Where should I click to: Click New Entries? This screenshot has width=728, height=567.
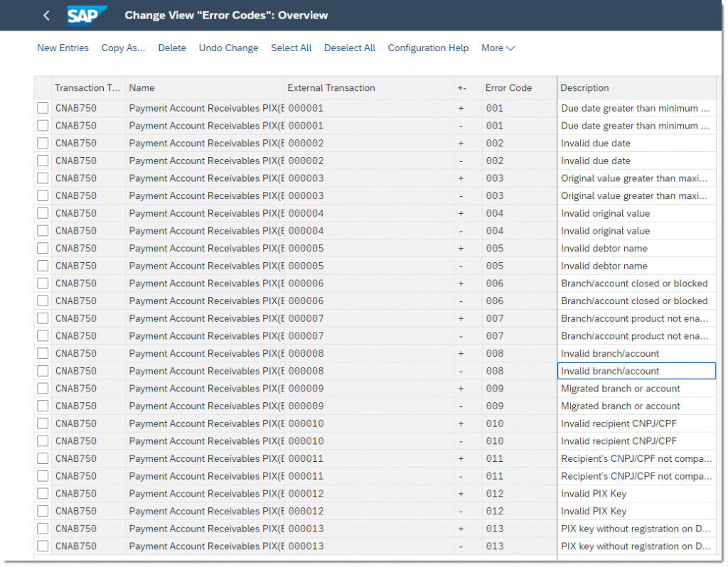(63, 48)
